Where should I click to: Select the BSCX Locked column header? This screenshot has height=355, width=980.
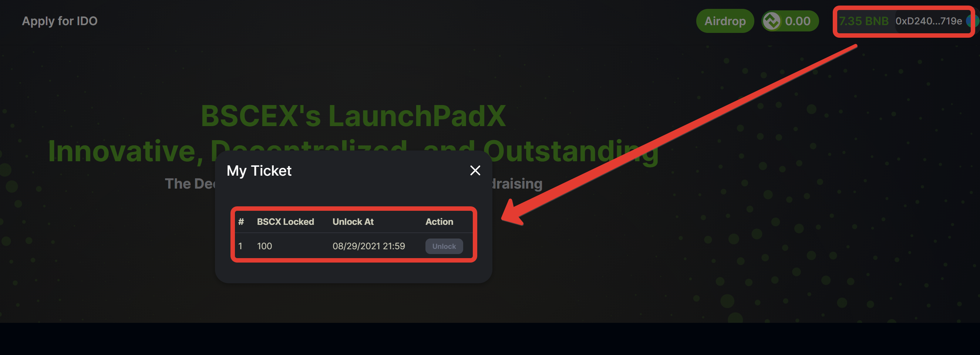pos(285,222)
